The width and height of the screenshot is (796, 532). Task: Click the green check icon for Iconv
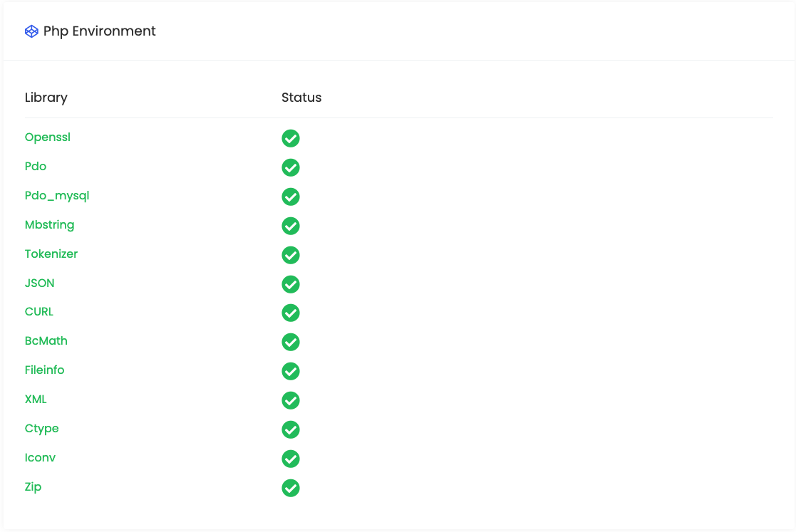coord(290,459)
